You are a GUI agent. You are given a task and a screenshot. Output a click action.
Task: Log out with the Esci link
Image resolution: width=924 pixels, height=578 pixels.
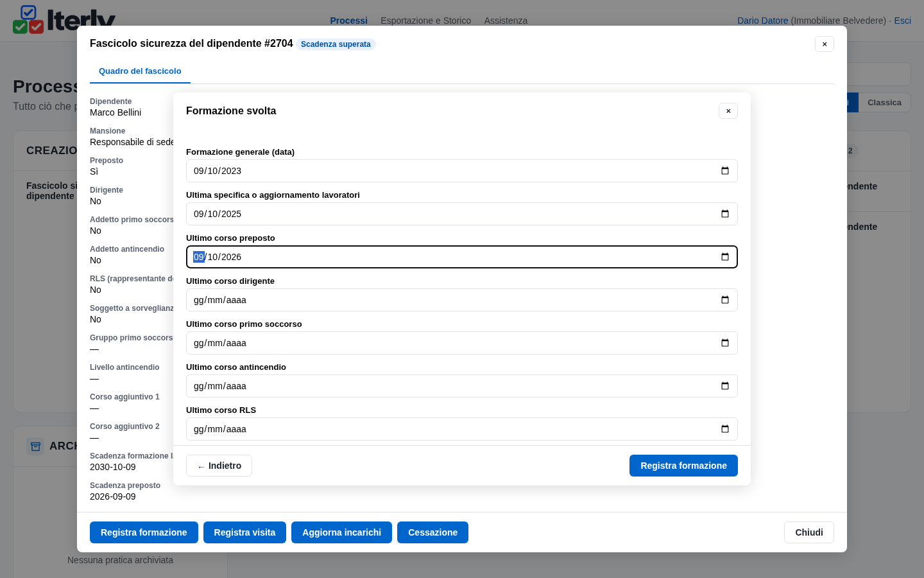point(902,21)
